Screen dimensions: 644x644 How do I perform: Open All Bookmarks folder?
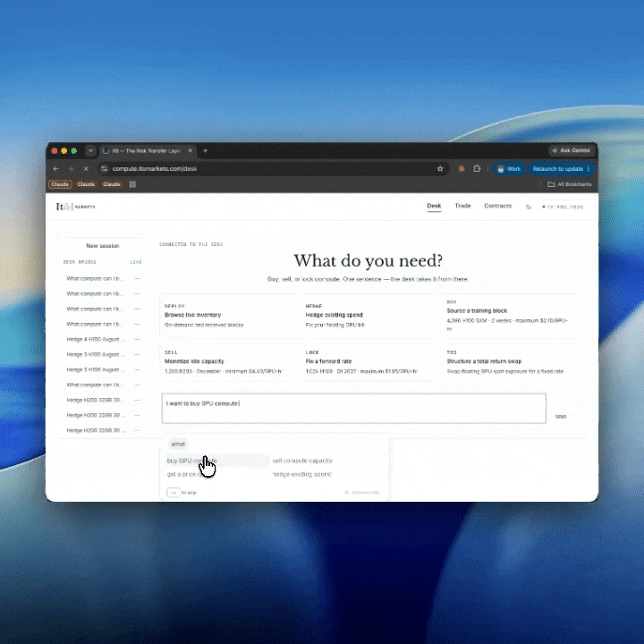click(x=570, y=184)
